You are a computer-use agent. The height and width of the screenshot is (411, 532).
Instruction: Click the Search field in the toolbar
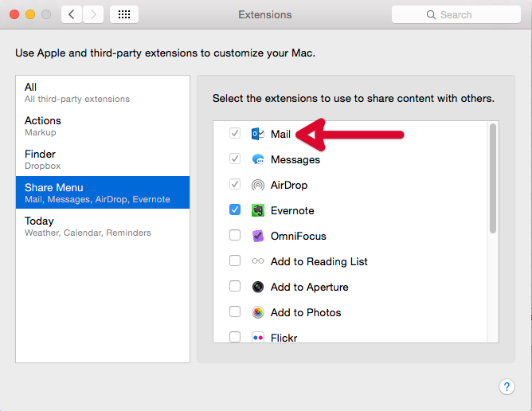456,14
